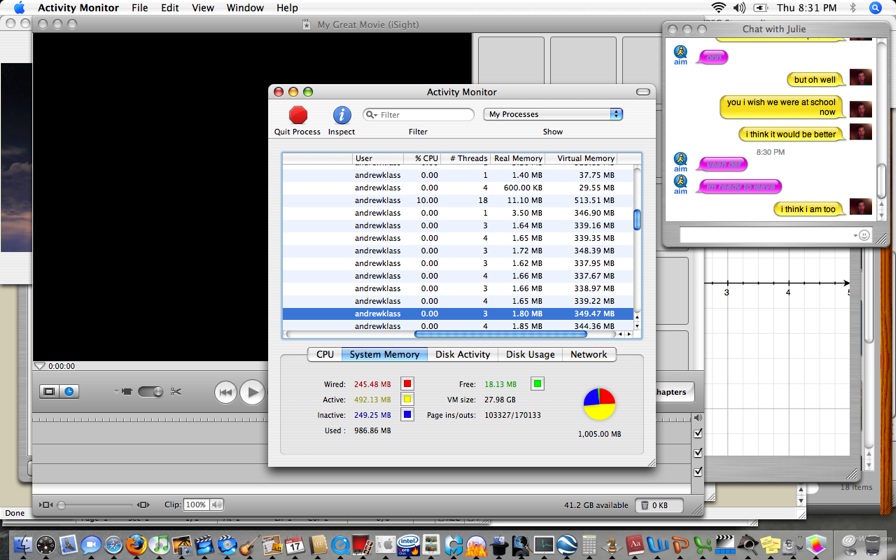896x560 pixels.
Task: Open the Activity Monitor File menu
Action: [139, 8]
